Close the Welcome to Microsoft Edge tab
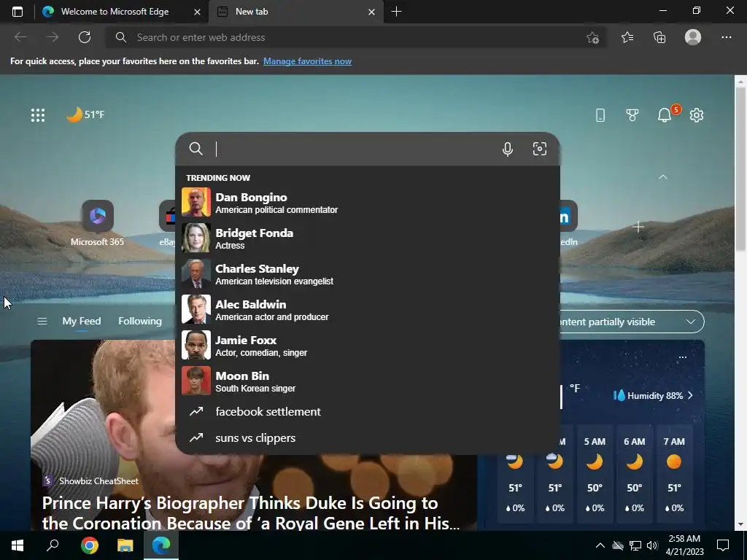Viewport: 747px width, 560px height. (x=197, y=12)
